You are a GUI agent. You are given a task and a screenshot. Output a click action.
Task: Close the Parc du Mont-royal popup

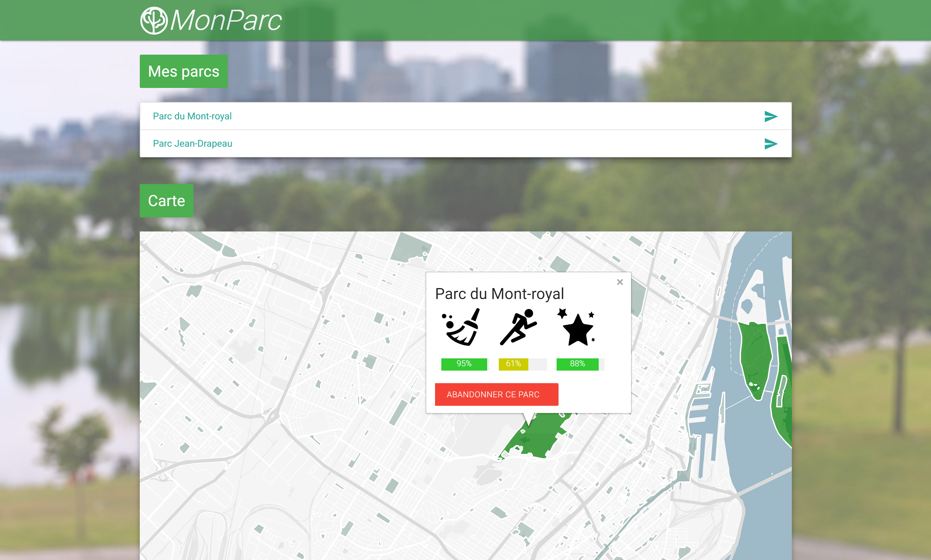point(620,282)
